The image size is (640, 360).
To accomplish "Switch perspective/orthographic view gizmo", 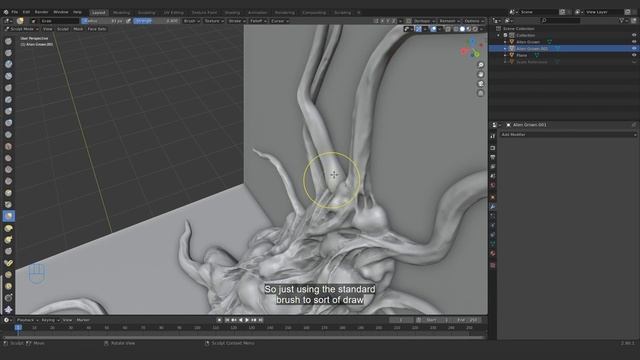I will click(x=480, y=93).
